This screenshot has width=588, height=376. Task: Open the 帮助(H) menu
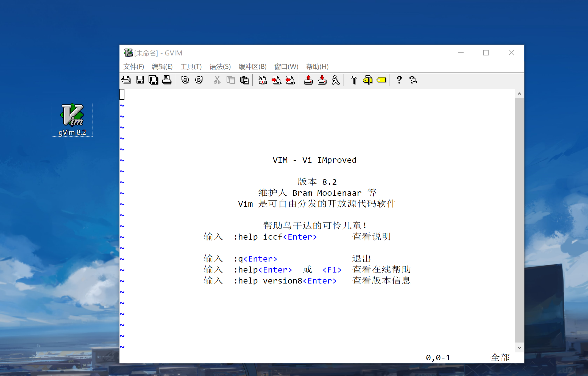(317, 67)
